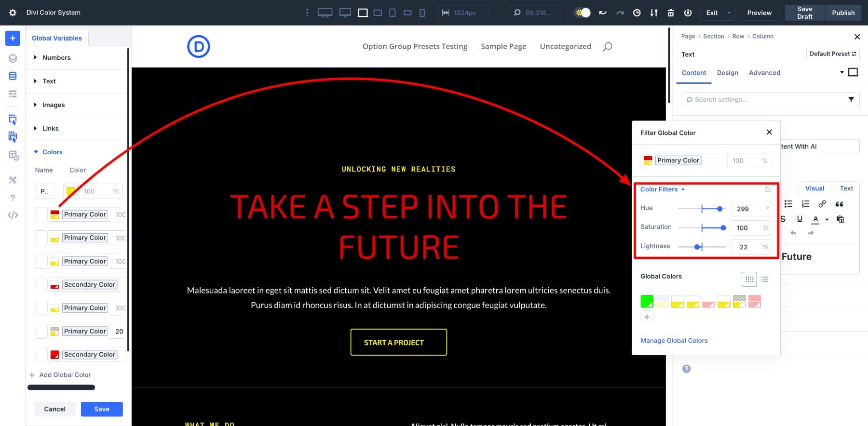This screenshot has height=426, width=868.
Task: Switch to Global Colors list view
Action: click(x=764, y=279)
